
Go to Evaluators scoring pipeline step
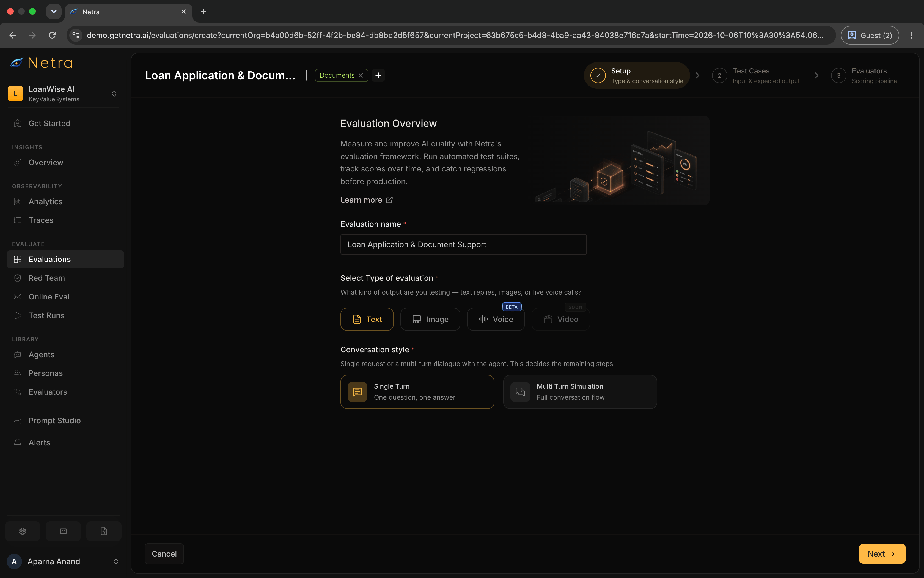[x=864, y=75]
